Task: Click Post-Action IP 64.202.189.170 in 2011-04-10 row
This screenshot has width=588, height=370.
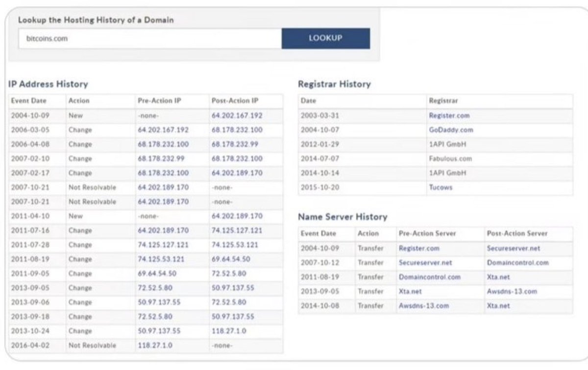Action: point(237,216)
